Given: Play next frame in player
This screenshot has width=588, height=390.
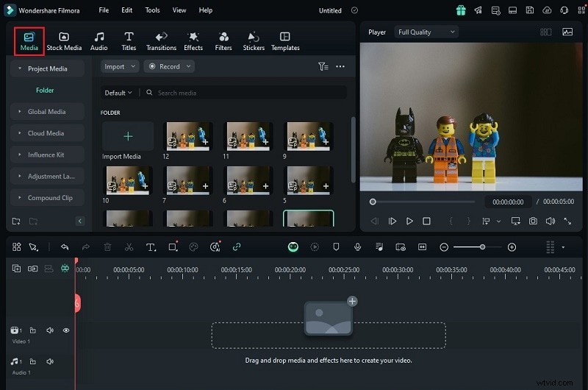Looking at the screenshot, I should point(392,221).
